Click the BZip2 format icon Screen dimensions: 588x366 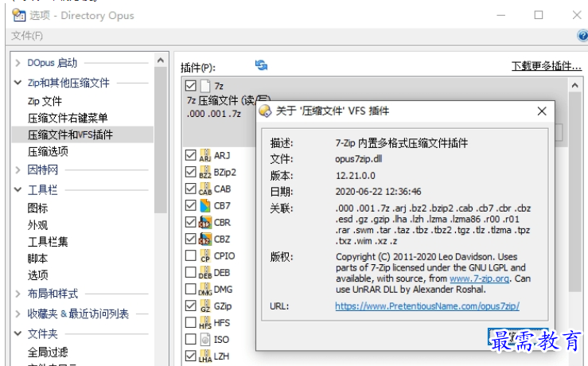[x=205, y=172]
